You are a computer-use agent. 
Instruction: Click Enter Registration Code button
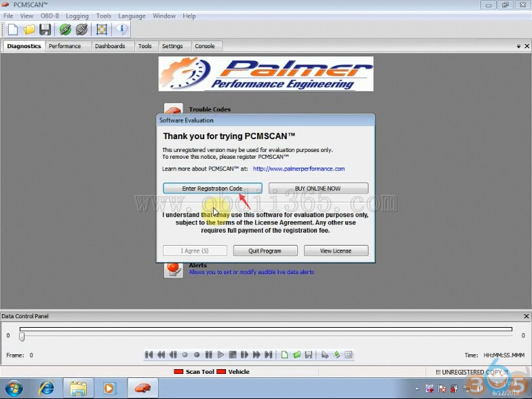212,189
